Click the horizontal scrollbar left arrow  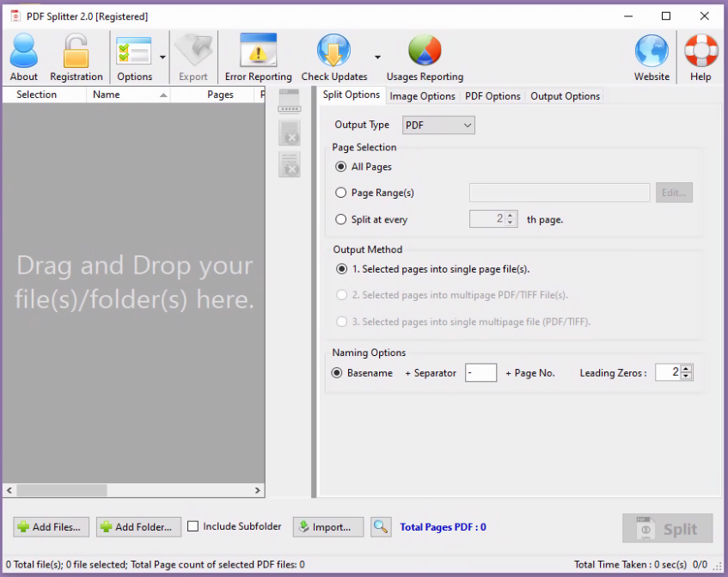[x=9, y=490]
